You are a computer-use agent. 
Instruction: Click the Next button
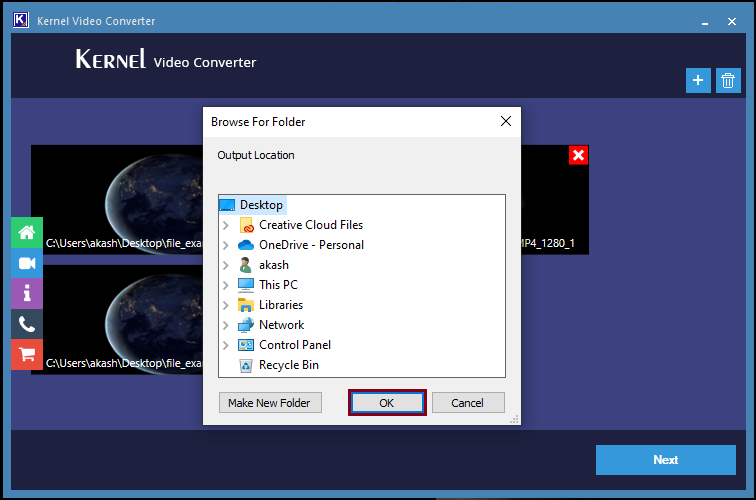coord(665,460)
